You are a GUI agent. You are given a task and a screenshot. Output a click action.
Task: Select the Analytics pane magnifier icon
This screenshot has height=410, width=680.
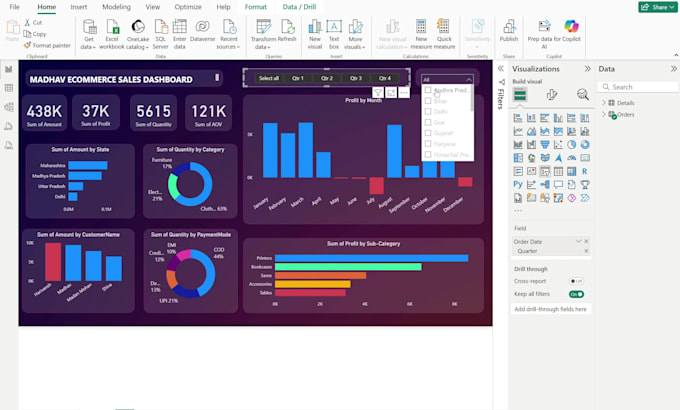pyautogui.click(x=582, y=95)
